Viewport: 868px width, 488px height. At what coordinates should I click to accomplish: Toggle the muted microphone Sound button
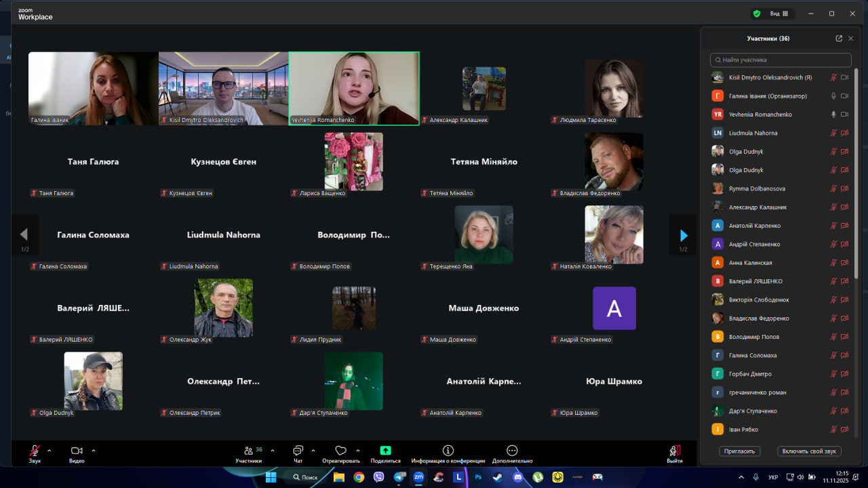pyautogui.click(x=35, y=451)
